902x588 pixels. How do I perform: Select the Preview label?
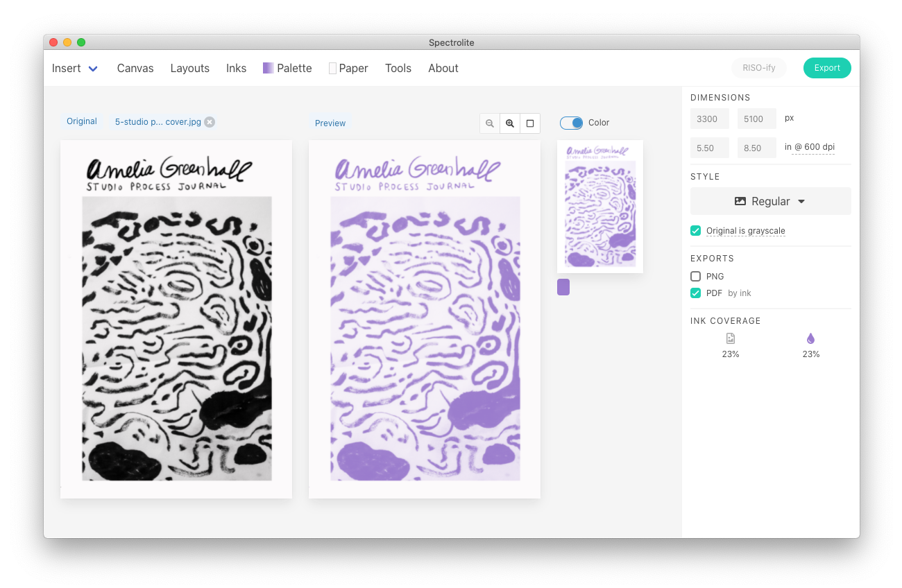[330, 123]
